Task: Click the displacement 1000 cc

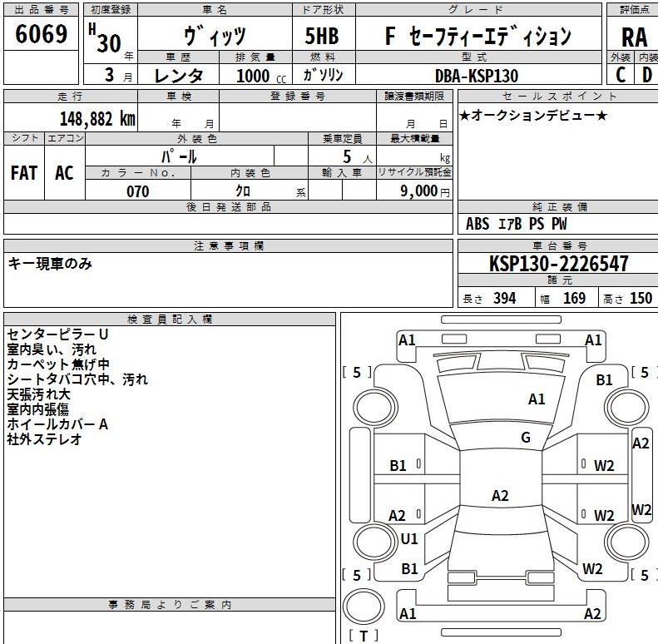Action: point(261,76)
